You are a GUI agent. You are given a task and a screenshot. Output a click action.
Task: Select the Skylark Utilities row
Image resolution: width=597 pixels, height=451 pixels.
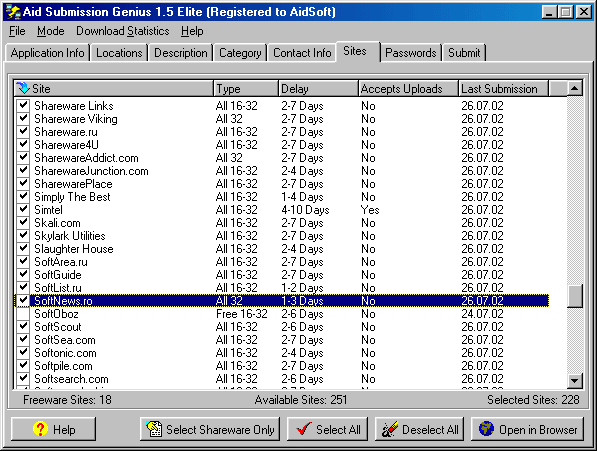(281, 236)
